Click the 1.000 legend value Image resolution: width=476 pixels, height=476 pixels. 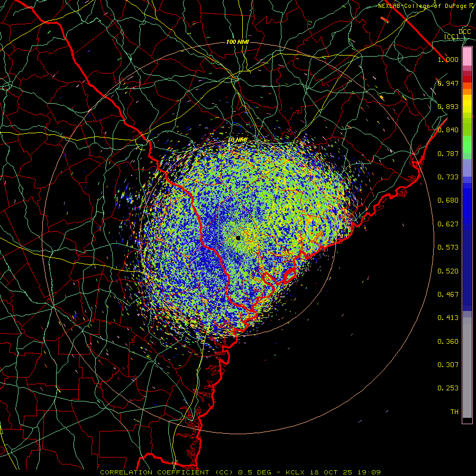tap(448, 59)
